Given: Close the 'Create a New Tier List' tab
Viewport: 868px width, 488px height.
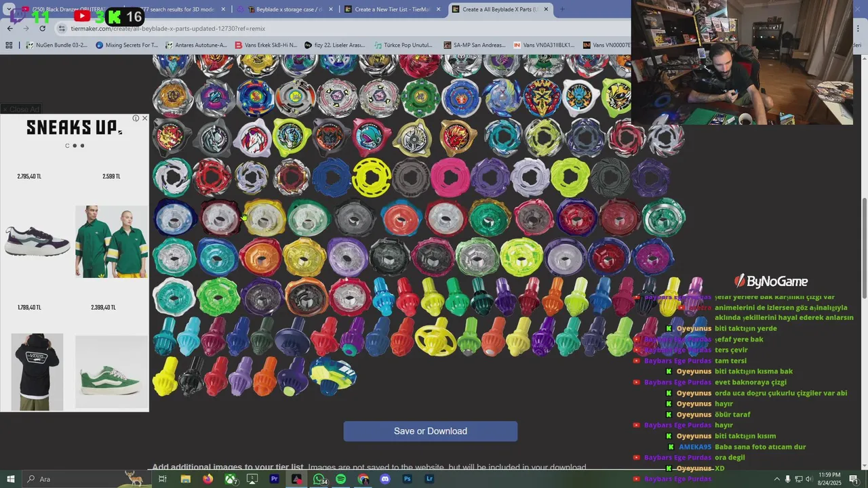Looking at the screenshot, I should pyautogui.click(x=438, y=9).
